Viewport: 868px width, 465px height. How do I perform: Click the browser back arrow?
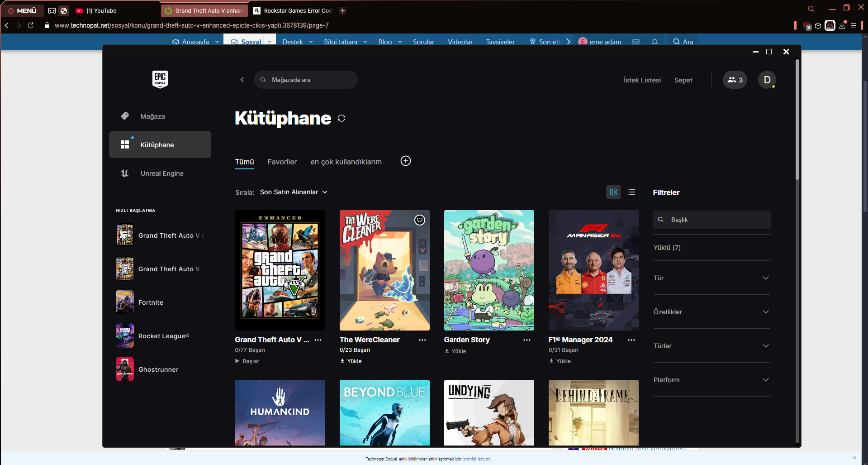[7, 25]
